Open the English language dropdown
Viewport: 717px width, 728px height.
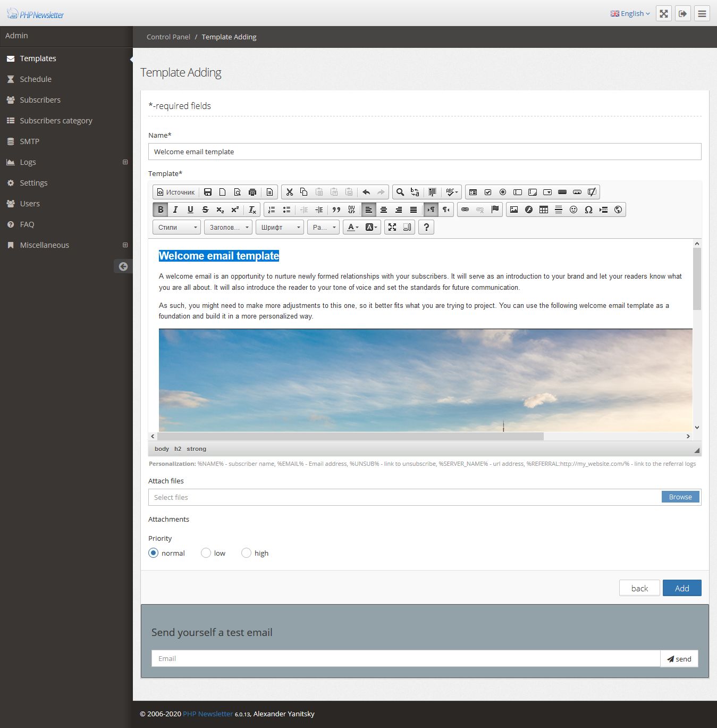click(630, 14)
